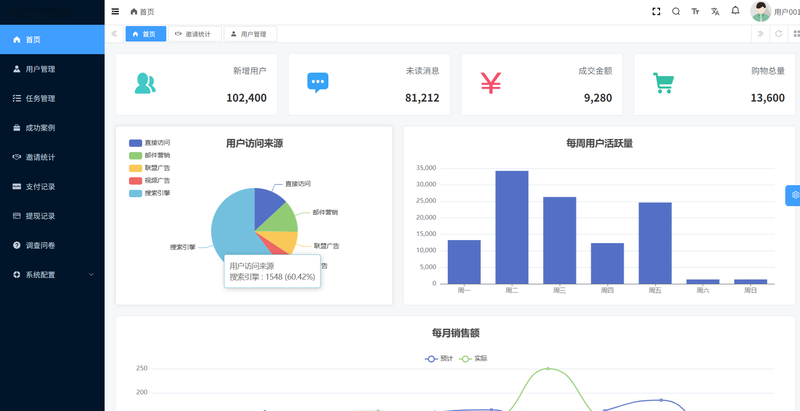
Task: Click the 每月销售额 chart title
Action: click(x=456, y=333)
